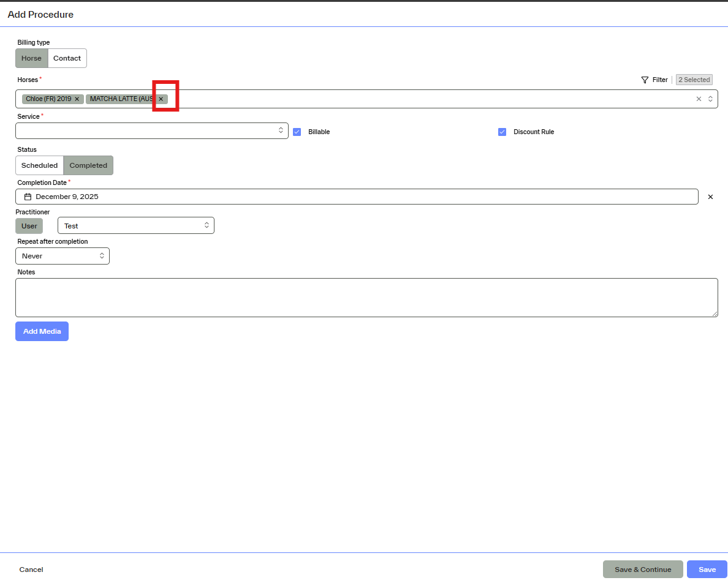Click the Discount Rule label
This screenshot has width=728, height=583.
click(x=534, y=132)
